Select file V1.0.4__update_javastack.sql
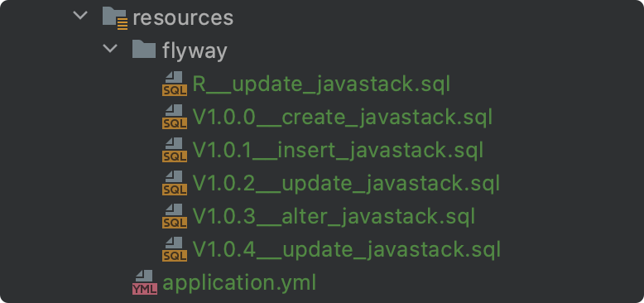Screen dimensions: 644x303 point(346,250)
